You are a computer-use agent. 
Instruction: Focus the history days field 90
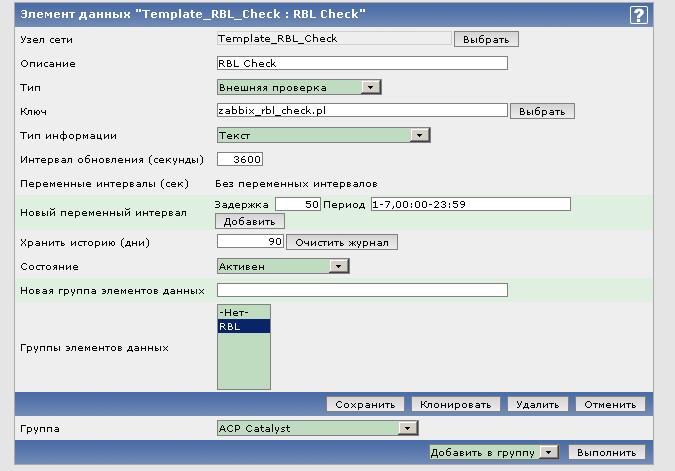(x=250, y=242)
